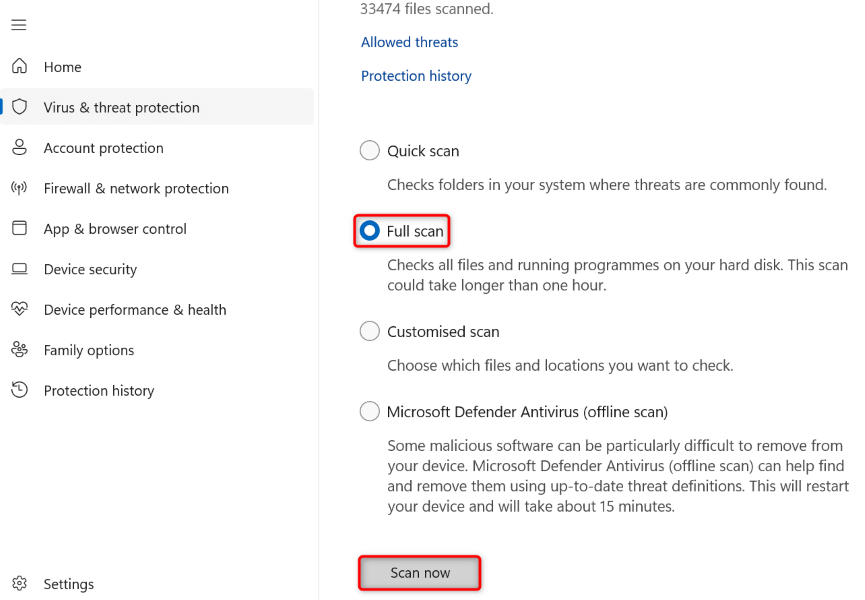Select the Quick scan radio button
The image size is (865, 600).
pyautogui.click(x=370, y=151)
